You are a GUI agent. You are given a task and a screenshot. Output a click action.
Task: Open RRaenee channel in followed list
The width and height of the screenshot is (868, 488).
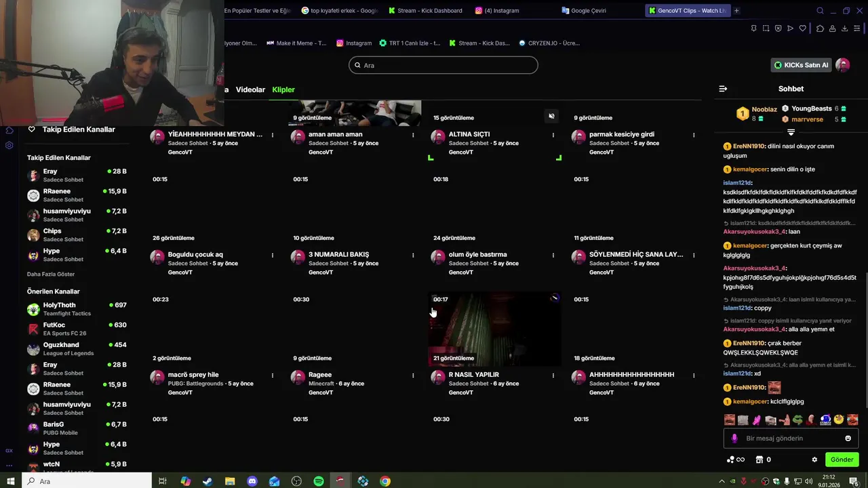click(x=77, y=195)
